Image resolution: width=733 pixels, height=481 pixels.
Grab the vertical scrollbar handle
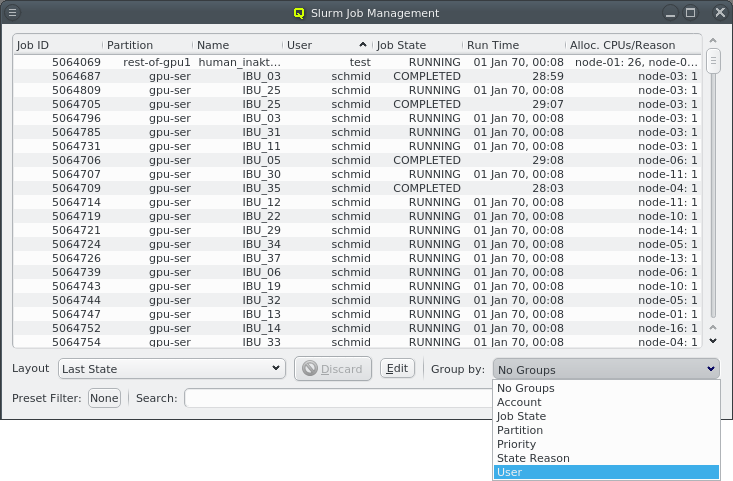point(713,62)
